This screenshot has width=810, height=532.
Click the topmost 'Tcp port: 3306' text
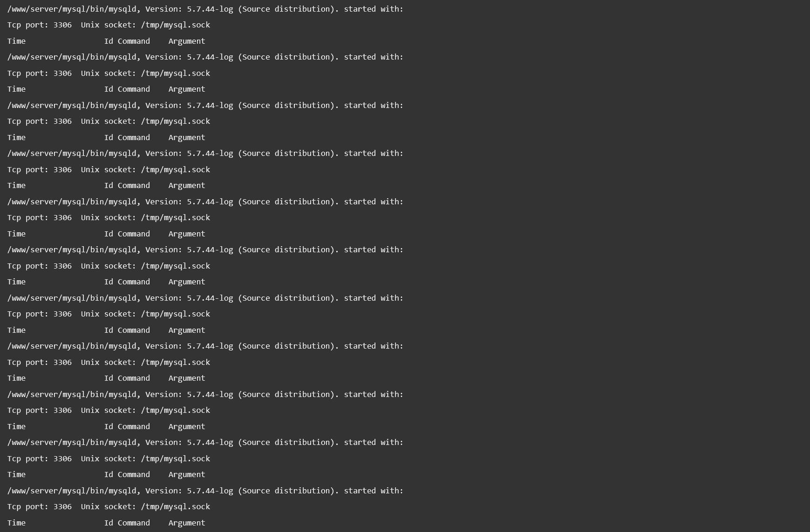tap(40, 25)
